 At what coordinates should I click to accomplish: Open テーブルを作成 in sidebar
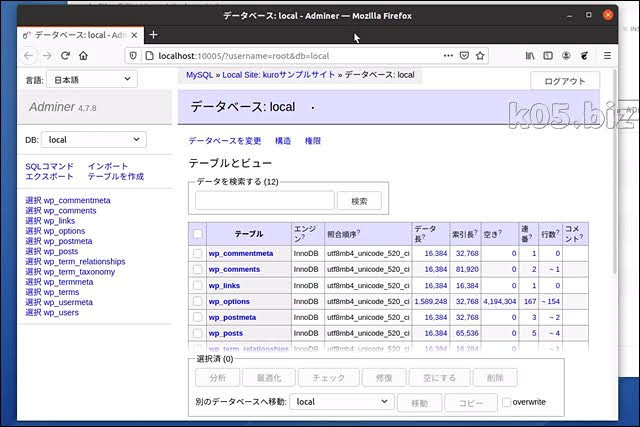point(116,176)
